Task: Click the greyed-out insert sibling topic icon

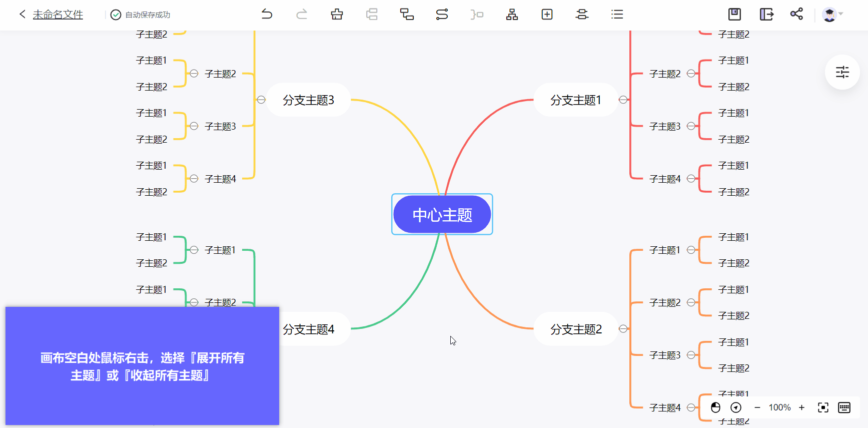Action: coord(372,15)
